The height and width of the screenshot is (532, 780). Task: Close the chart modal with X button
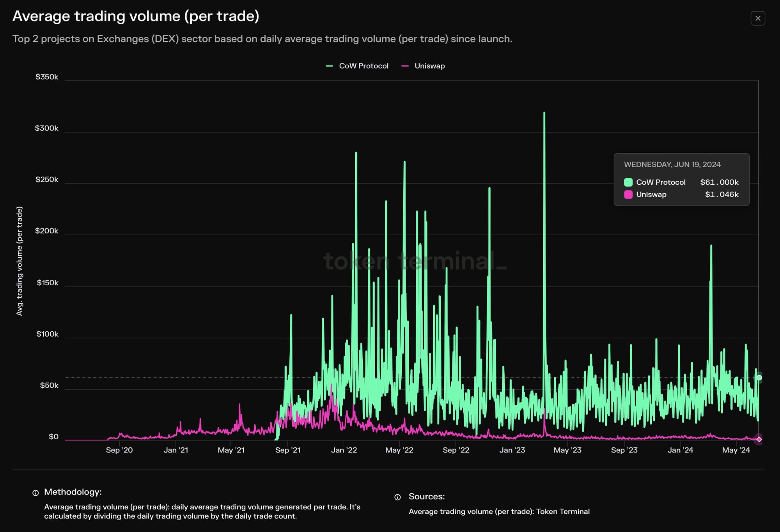point(757,18)
